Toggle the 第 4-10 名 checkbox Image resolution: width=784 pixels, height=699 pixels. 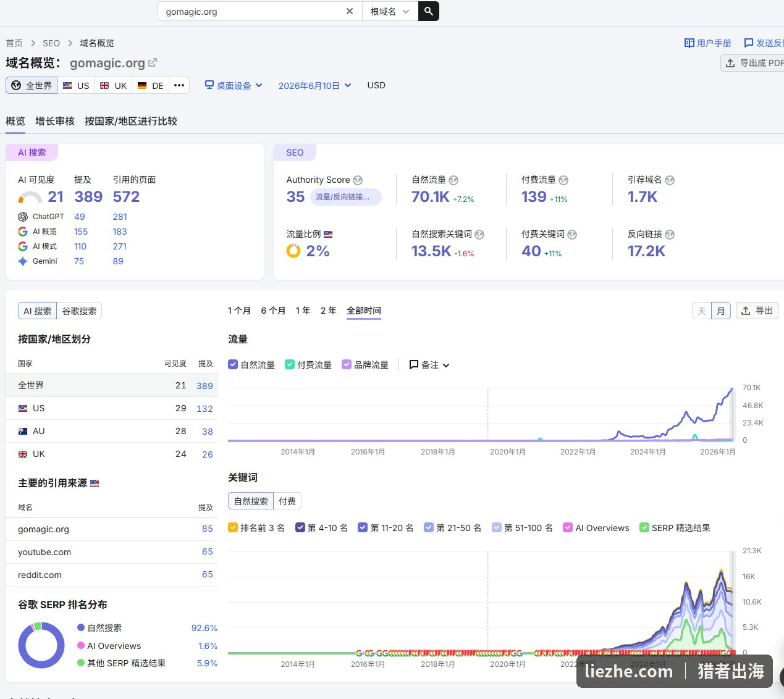click(x=300, y=527)
